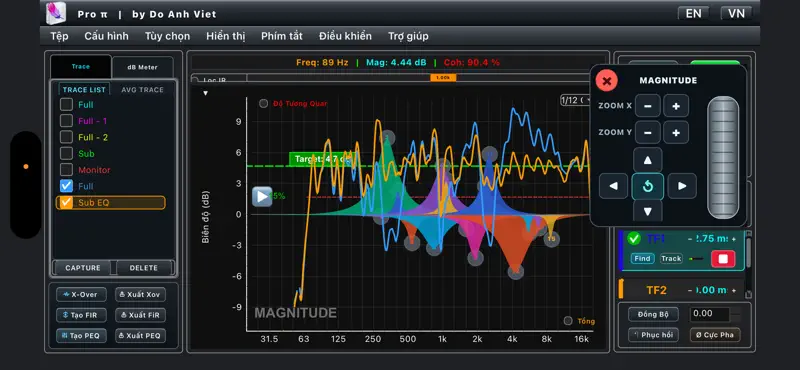Select the EQ node under the magenta filter dip
Viewport: 800px width, 370px height.
[476, 258]
